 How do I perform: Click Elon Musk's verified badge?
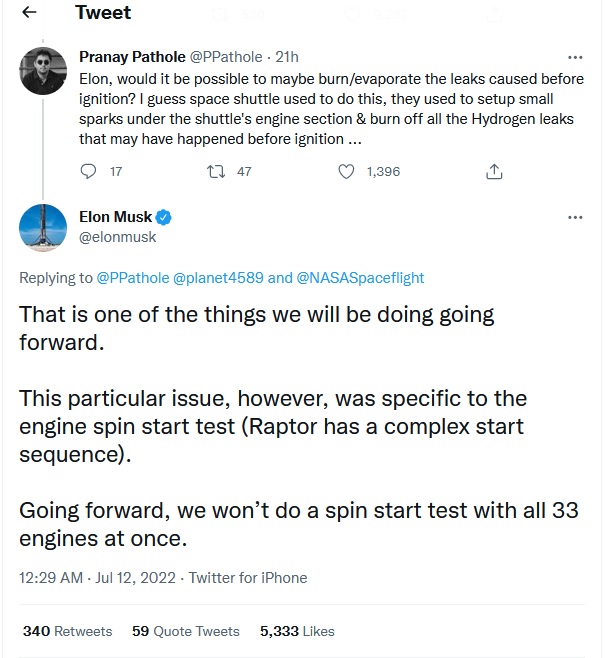tap(165, 218)
